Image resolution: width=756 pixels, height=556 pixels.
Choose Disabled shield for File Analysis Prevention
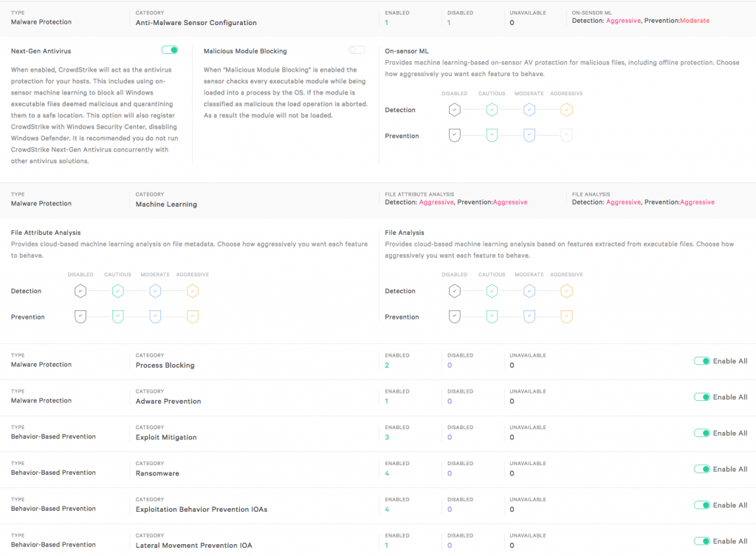tap(455, 317)
